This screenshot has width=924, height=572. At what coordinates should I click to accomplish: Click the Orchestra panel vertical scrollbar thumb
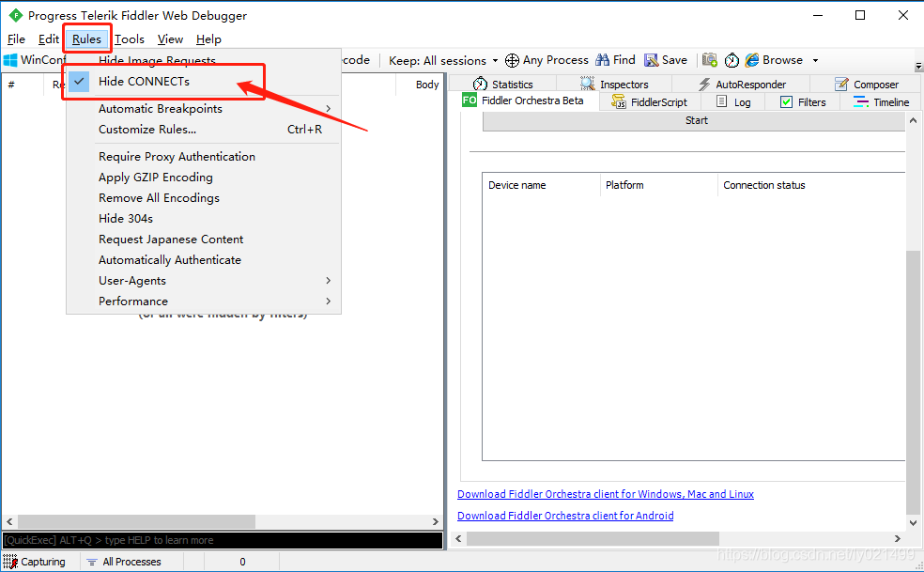913,382
